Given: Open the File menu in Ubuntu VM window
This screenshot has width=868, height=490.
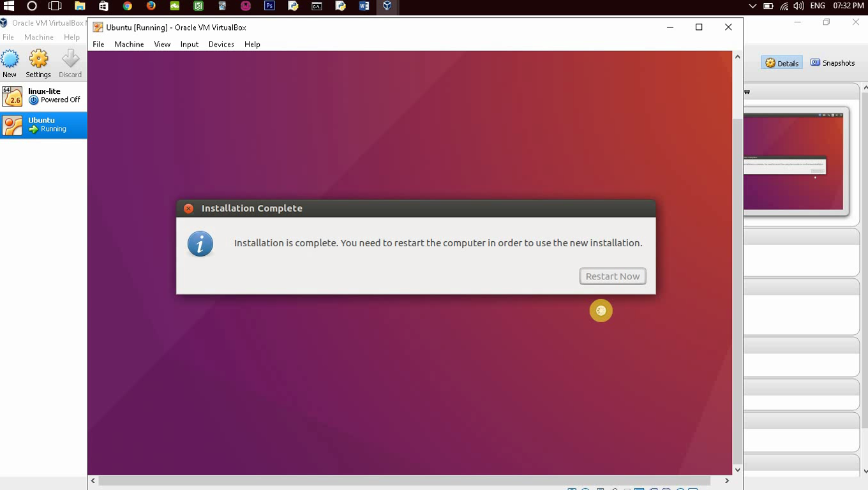Looking at the screenshot, I should click(98, 44).
